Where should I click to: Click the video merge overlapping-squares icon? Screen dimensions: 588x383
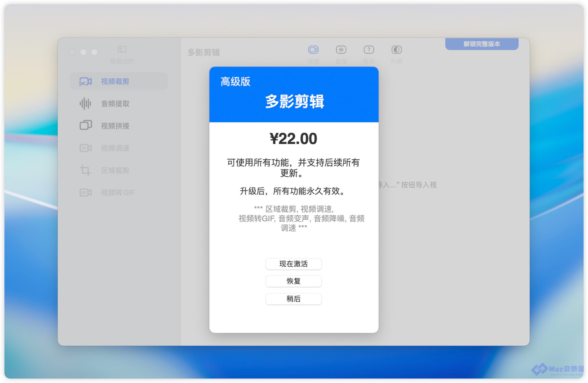(85, 125)
